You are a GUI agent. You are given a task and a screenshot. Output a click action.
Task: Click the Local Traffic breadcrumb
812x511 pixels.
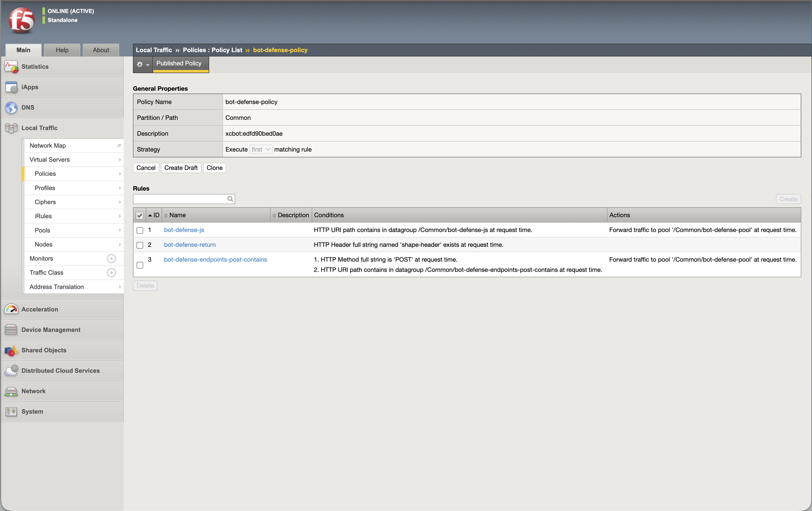(154, 50)
